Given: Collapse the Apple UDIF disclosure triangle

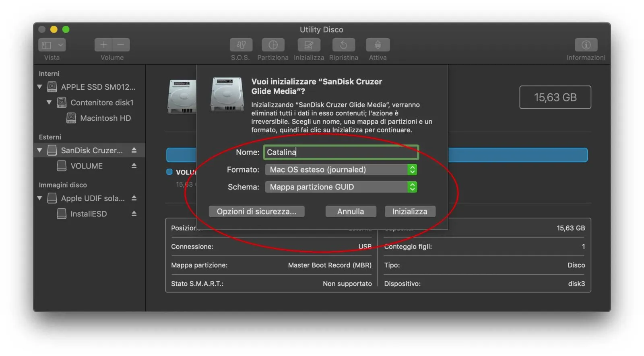Looking at the screenshot, I should [39, 198].
